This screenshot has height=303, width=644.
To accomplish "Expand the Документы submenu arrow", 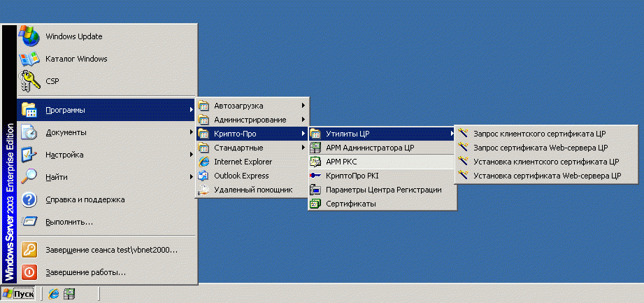I will click(192, 132).
